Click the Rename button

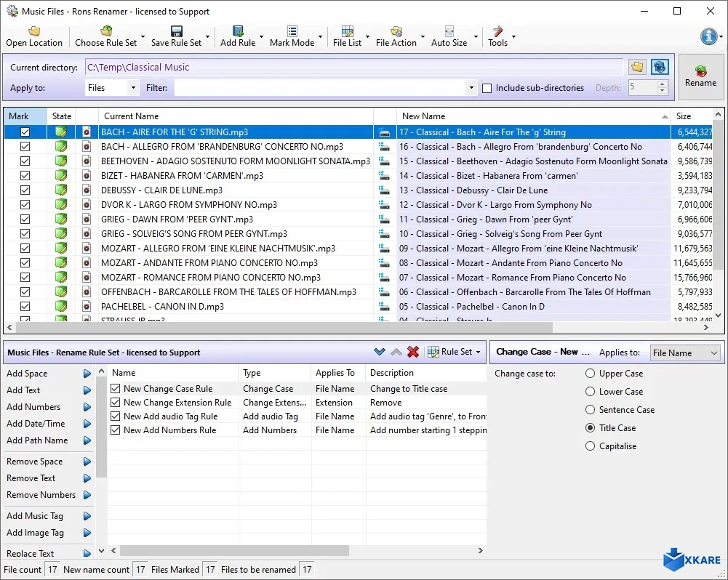tap(700, 76)
